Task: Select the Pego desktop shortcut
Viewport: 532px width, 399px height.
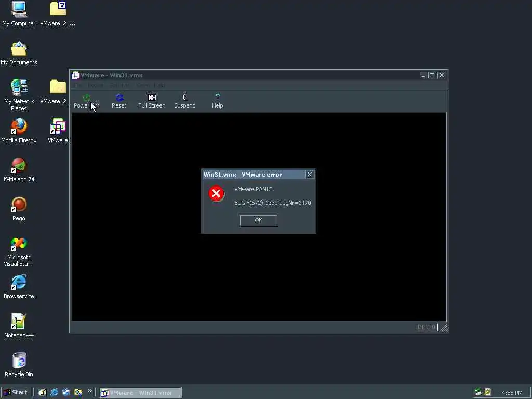Action: [19, 209]
